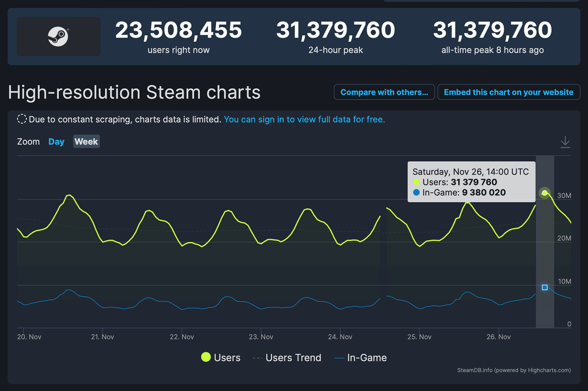The height and width of the screenshot is (391, 588).
Task: Click the Steam logo thumbnail
Action: click(x=58, y=36)
